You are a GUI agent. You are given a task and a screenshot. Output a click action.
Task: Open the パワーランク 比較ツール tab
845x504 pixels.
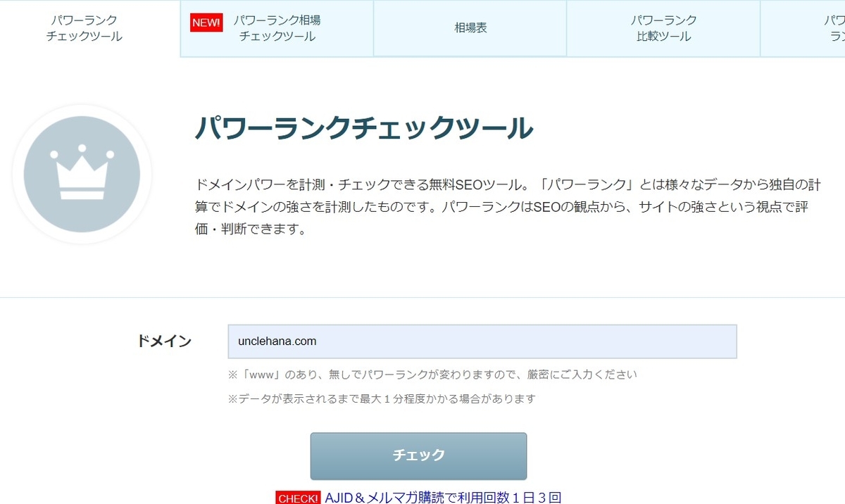click(x=663, y=28)
